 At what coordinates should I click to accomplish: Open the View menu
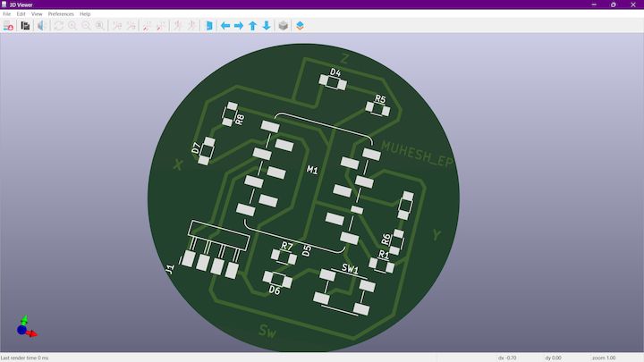pos(37,14)
